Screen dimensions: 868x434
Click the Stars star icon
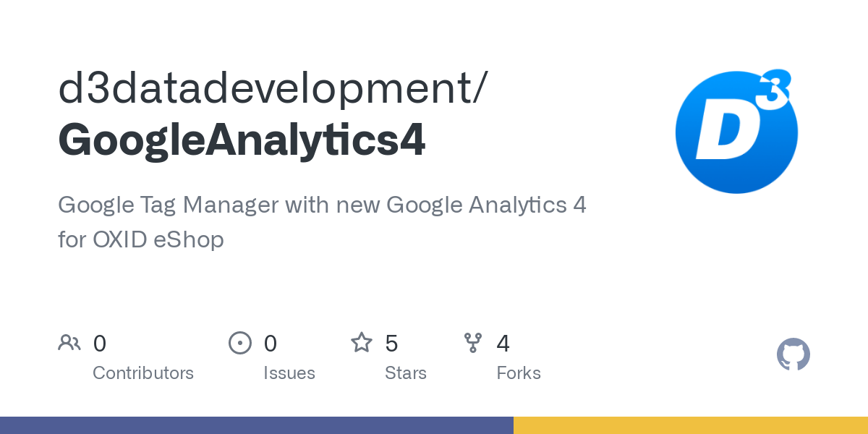coord(362,342)
